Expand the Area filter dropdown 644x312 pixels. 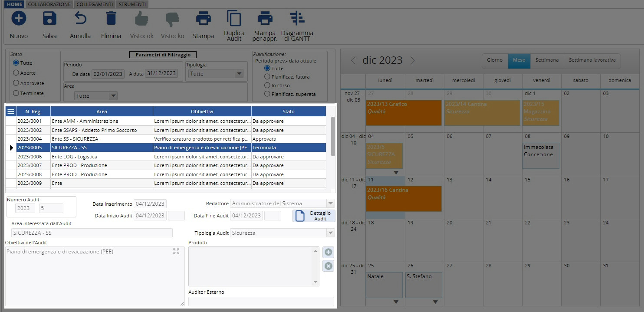tap(113, 96)
